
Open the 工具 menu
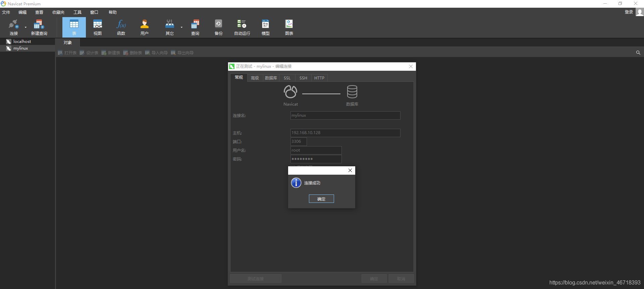tap(77, 12)
